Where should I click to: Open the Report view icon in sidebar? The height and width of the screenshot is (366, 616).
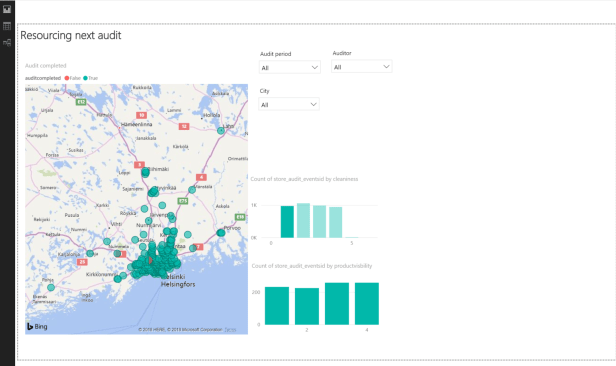pyautogui.click(x=7, y=9)
